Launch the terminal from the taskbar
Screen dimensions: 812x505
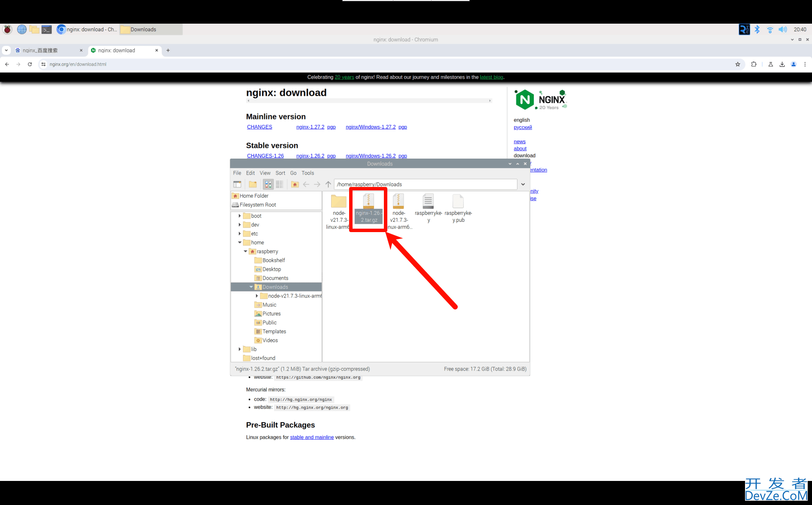click(x=47, y=29)
